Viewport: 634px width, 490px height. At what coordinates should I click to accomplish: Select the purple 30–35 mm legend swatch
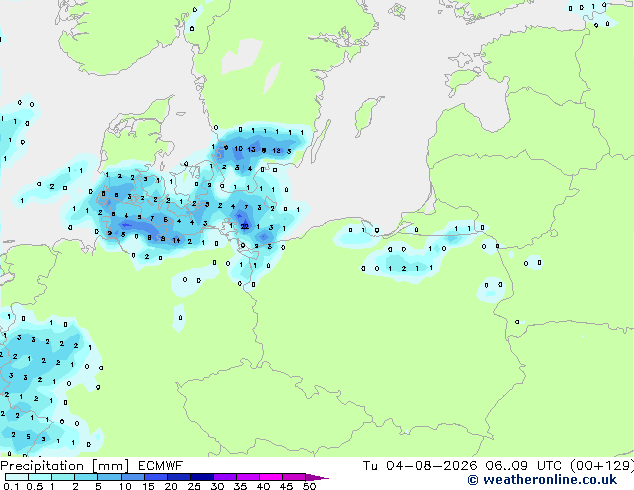point(225,477)
